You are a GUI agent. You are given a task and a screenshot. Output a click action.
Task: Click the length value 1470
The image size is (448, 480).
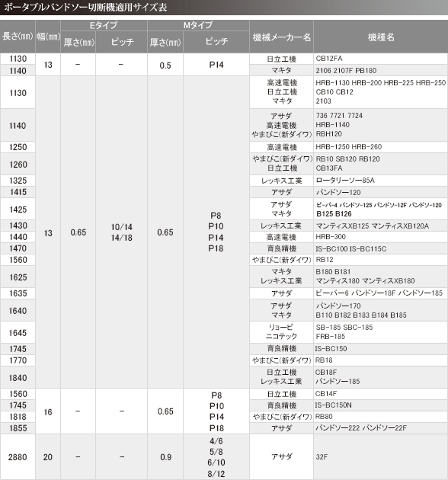[x=18, y=248]
